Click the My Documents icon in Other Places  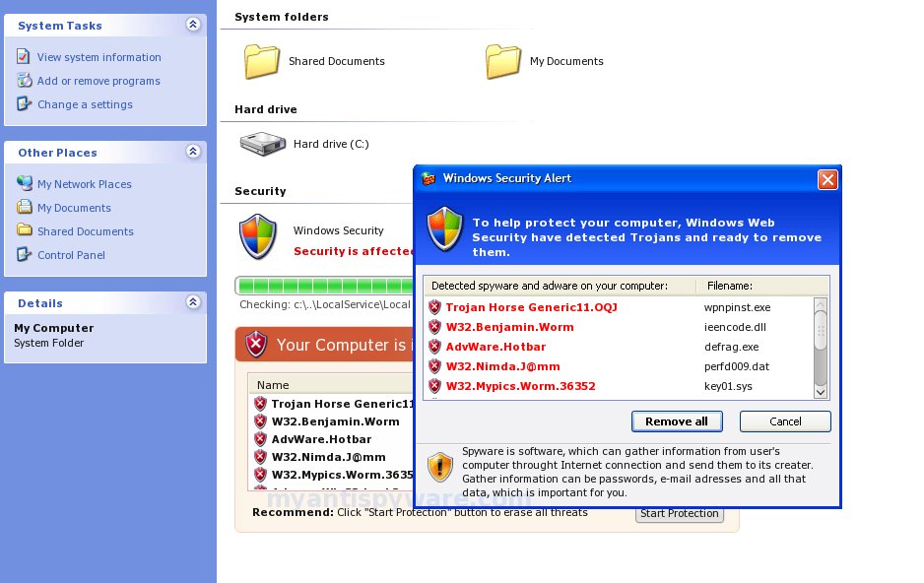tap(25, 207)
